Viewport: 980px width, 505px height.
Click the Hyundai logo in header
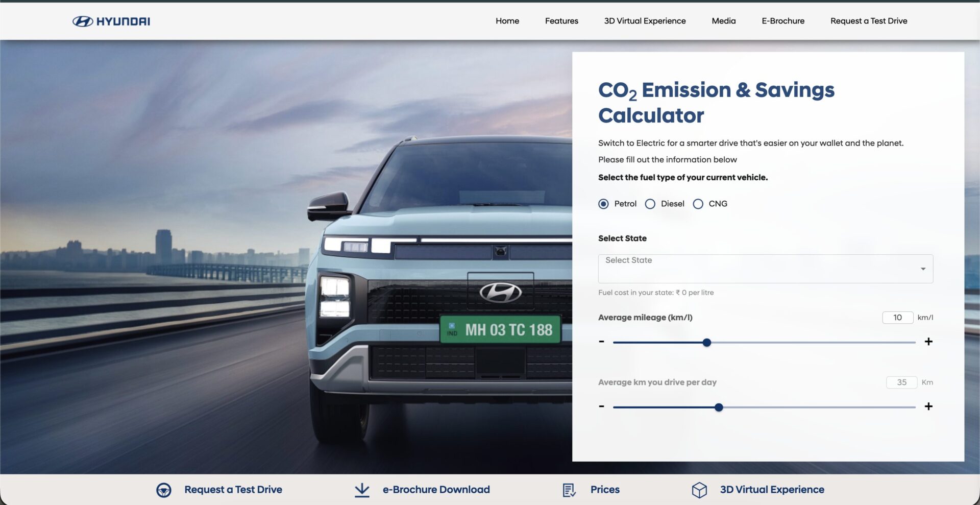(x=111, y=21)
